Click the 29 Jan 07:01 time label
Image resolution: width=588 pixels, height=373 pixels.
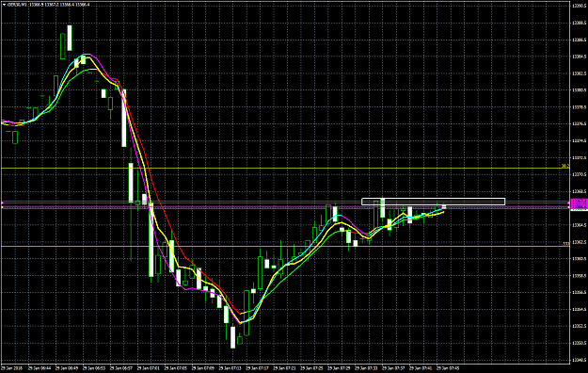click(x=148, y=368)
